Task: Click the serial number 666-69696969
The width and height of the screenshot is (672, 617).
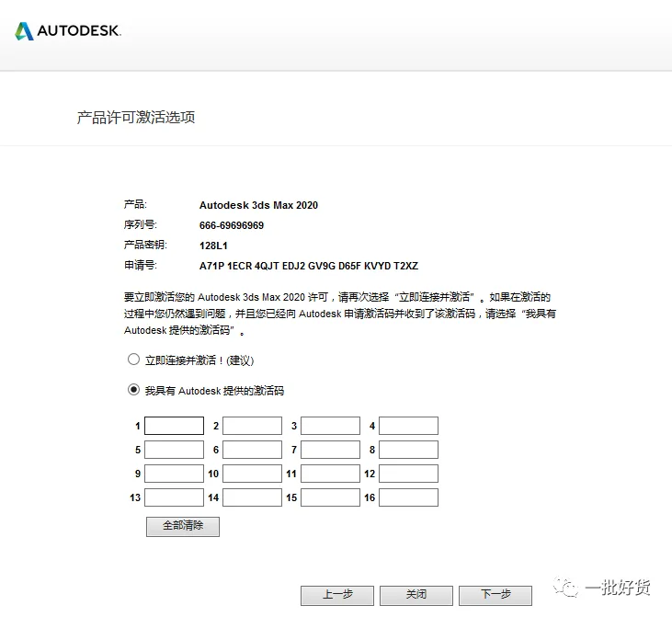Action: tap(232, 225)
